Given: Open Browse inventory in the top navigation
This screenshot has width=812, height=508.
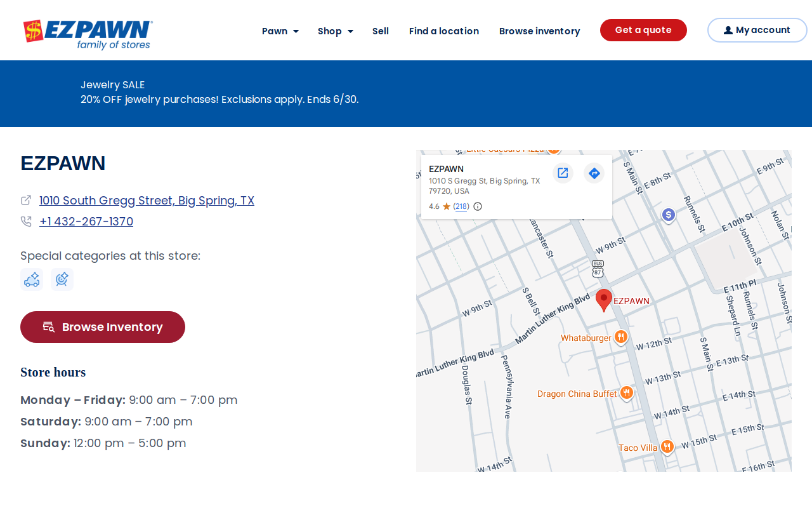Looking at the screenshot, I should (540, 31).
